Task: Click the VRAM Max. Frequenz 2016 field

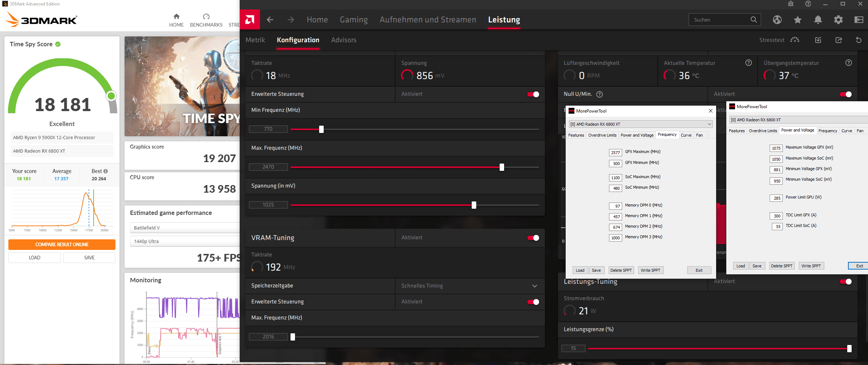Action: tap(268, 337)
